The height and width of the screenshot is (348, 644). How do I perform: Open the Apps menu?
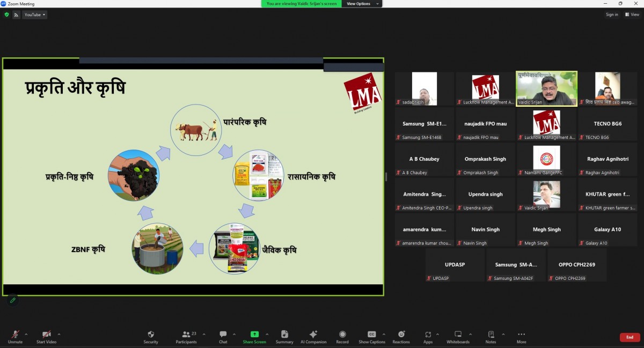(428, 337)
